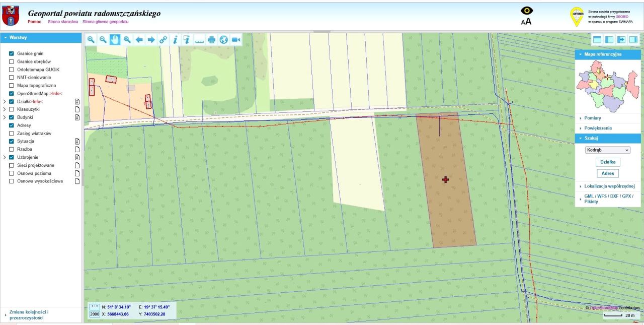644x325 pixels.
Task: Enable the Ortofotomapa GUGiK layer
Action: 12,70
